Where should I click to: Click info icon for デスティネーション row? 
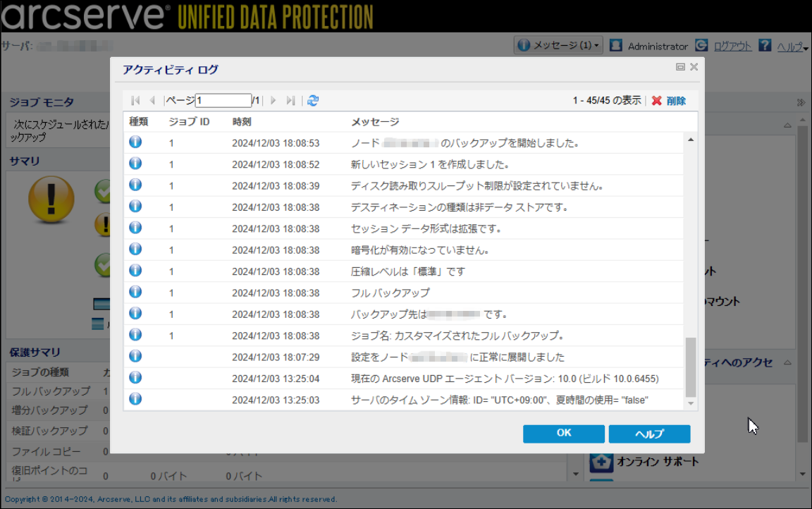pos(135,206)
